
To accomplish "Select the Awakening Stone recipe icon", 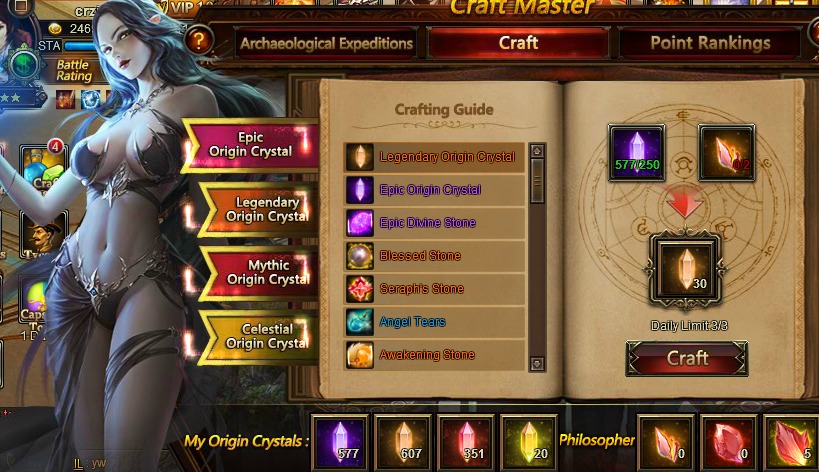I will 360,355.
